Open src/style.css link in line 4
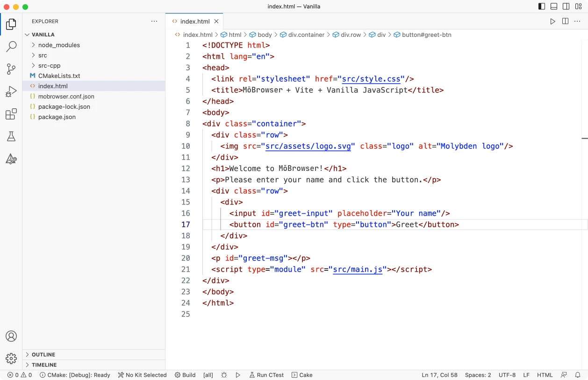The height and width of the screenshot is (380, 588). tap(371, 78)
